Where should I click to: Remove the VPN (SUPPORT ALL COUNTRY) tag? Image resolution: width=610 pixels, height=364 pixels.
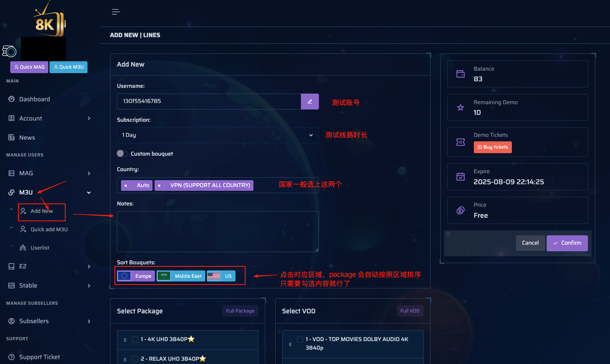point(159,185)
